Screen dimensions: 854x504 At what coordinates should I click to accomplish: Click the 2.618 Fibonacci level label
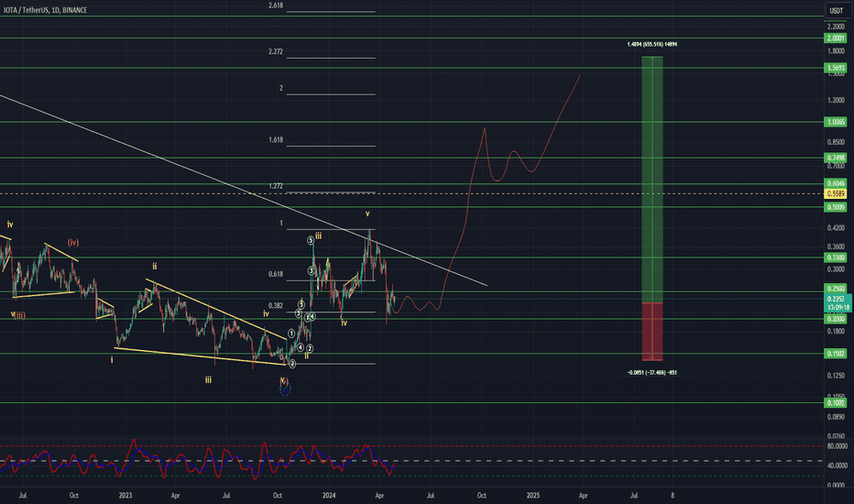pos(276,5)
